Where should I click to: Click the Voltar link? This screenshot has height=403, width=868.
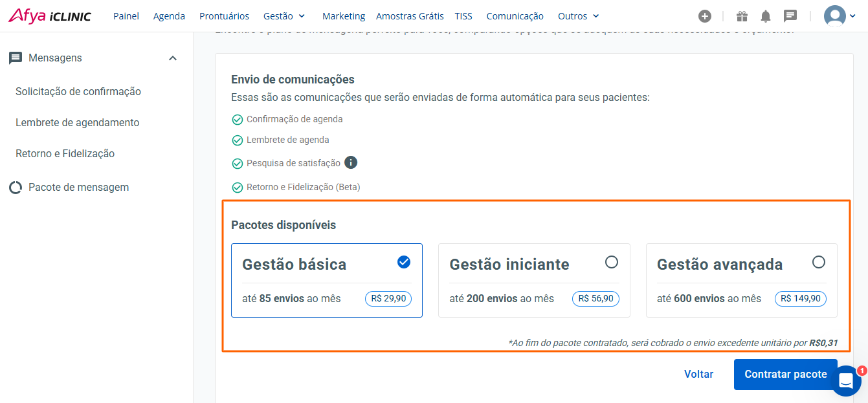pos(698,375)
